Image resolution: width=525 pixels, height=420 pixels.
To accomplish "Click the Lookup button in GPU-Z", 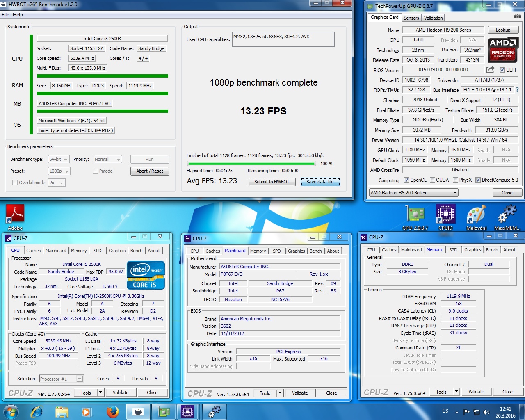I will coord(503,30).
